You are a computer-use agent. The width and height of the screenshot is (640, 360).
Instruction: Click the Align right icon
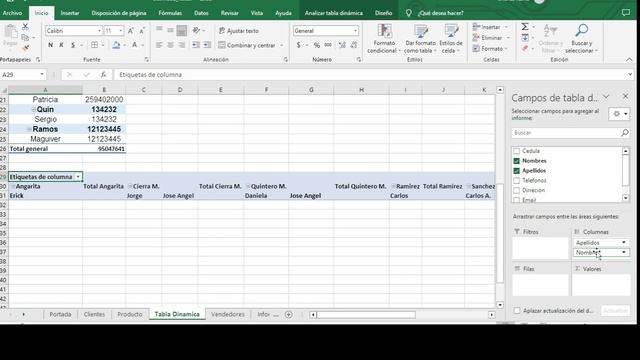[182, 45]
